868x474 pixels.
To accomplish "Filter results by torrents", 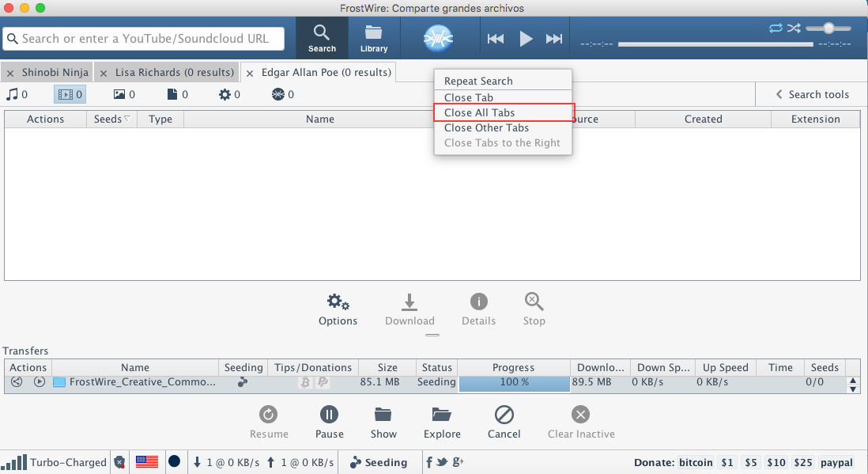I will 278,94.
